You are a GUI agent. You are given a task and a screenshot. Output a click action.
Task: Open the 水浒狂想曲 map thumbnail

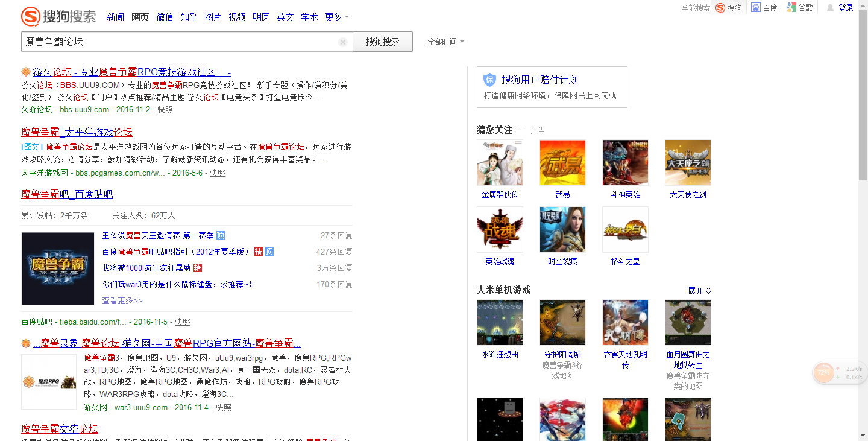(500, 322)
